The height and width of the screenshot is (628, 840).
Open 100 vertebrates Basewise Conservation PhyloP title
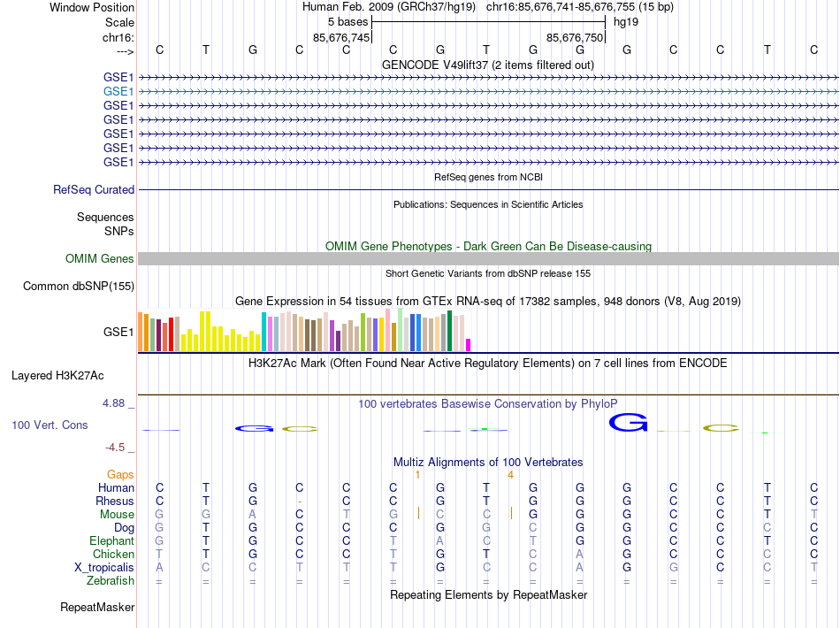point(488,404)
